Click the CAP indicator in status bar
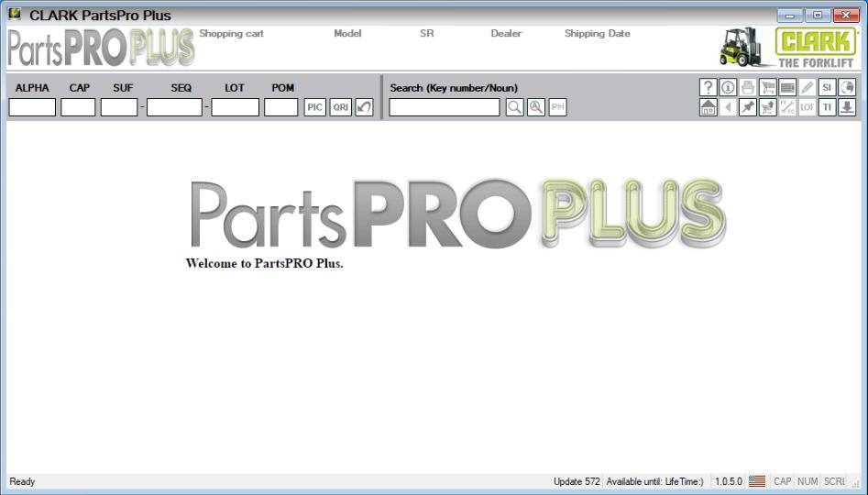The height and width of the screenshot is (495, 868). coord(782,481)
